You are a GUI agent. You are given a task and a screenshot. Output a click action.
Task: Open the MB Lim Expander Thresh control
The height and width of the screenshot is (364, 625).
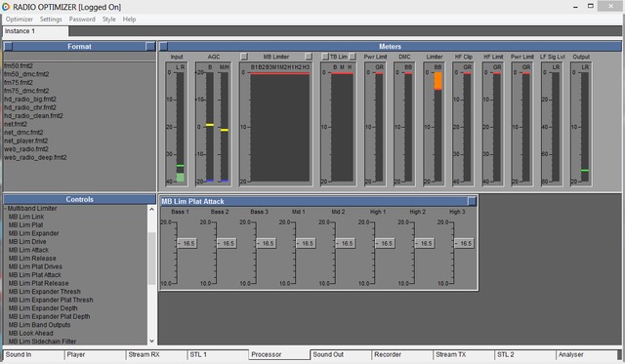[x=45, y=292]
